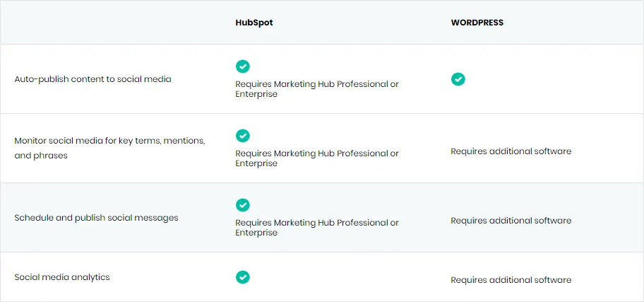Click HubSpot checkmark for monitor social media
This screenshot has height=302, width=644.
pos(242,135)
